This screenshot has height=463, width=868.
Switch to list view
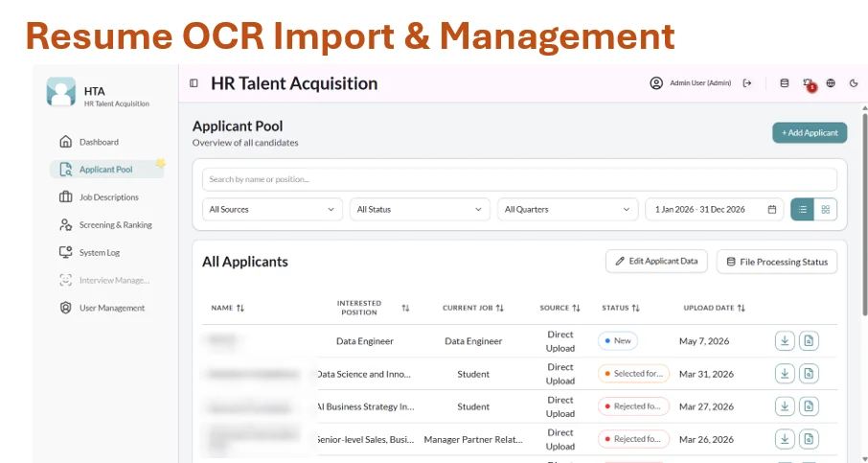(802, 209)
